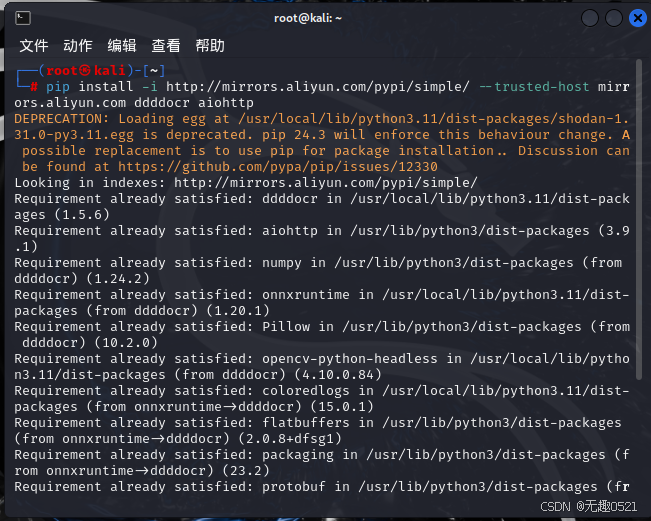Click the 'protobuf' package name
Viewport: 651px width, 521px height.
[x=294, y=487]
